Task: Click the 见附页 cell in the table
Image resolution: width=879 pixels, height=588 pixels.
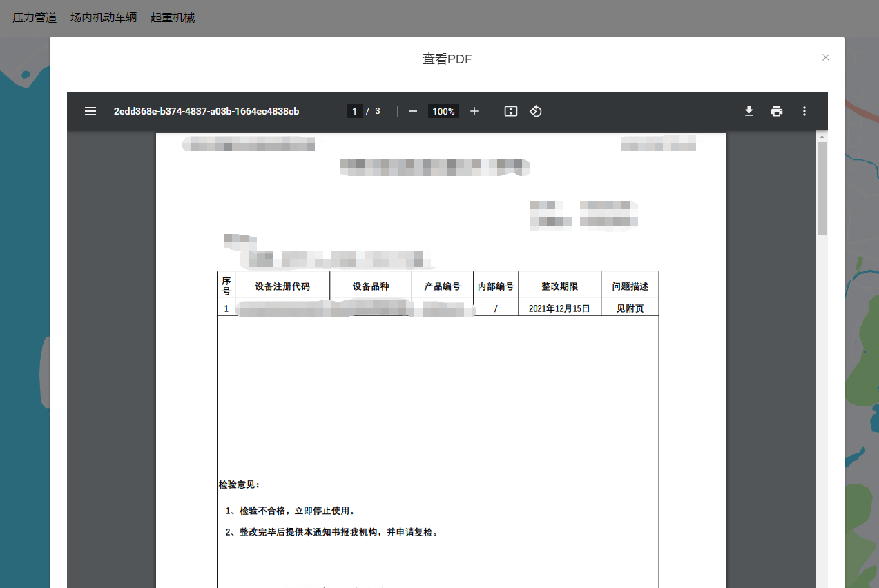Action: pyautogui.click(x=629, y=308)
